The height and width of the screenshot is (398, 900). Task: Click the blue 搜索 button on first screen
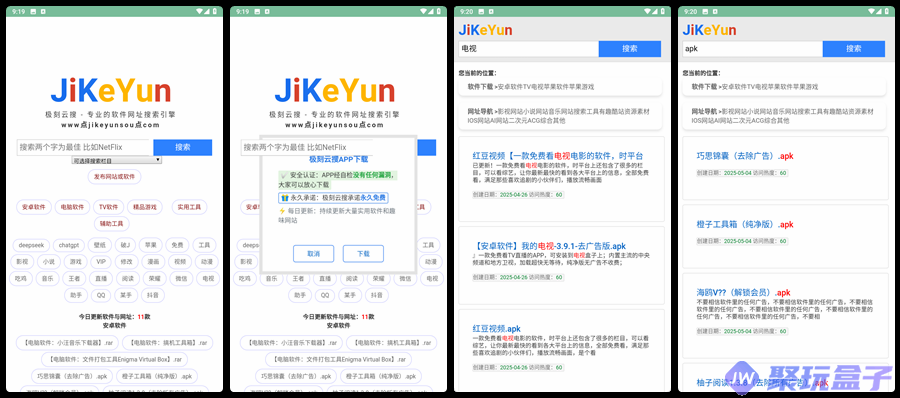(x=183, y=147)
